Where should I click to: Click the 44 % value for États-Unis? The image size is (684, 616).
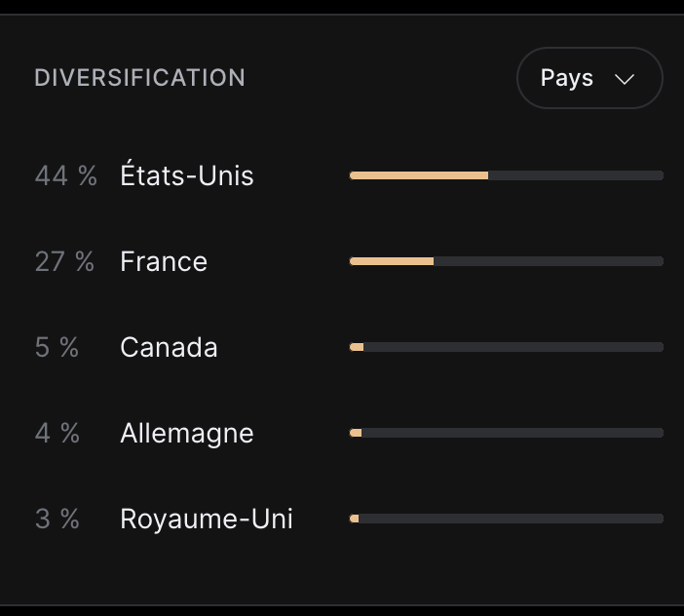click(x=65, y=175)
